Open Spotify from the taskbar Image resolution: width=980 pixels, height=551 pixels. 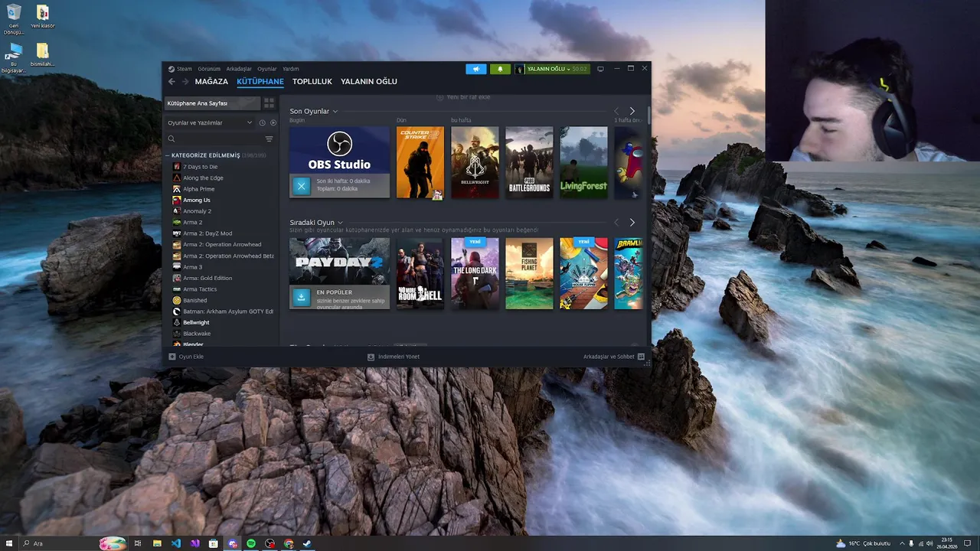click(251, 543)
